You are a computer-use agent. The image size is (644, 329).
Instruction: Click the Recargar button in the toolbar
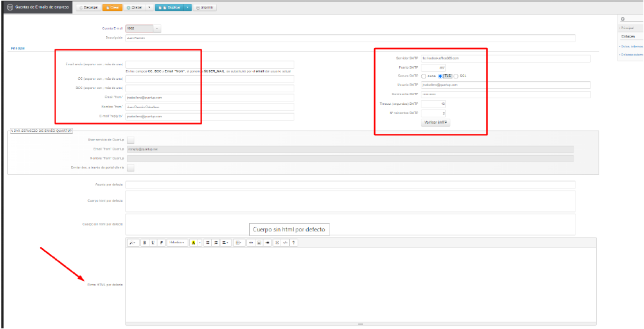89,8
